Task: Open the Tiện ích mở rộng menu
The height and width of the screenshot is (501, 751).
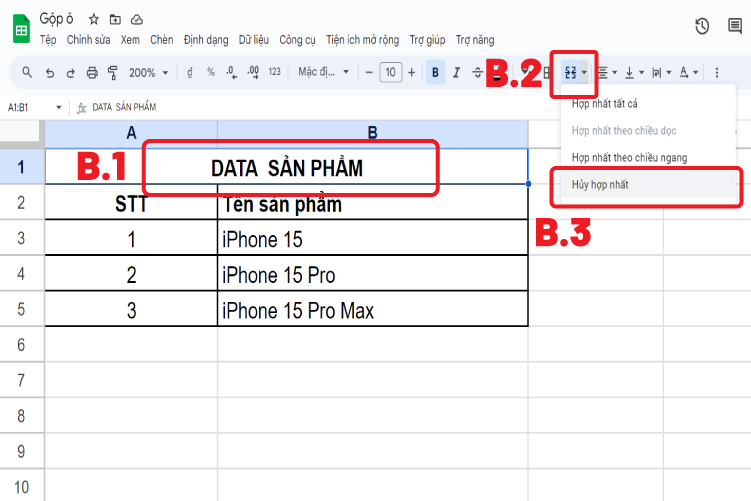Action: point(363,40)
